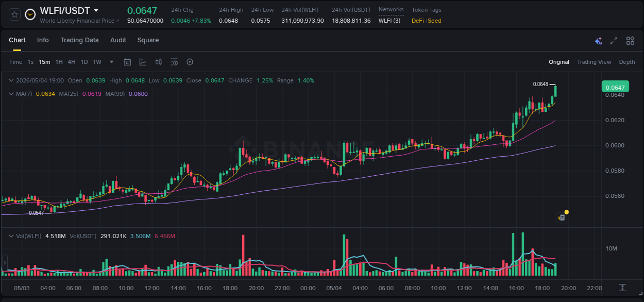Follow the World Liberty Financial Price link
The image size is (644, 302).
[79, 21]
